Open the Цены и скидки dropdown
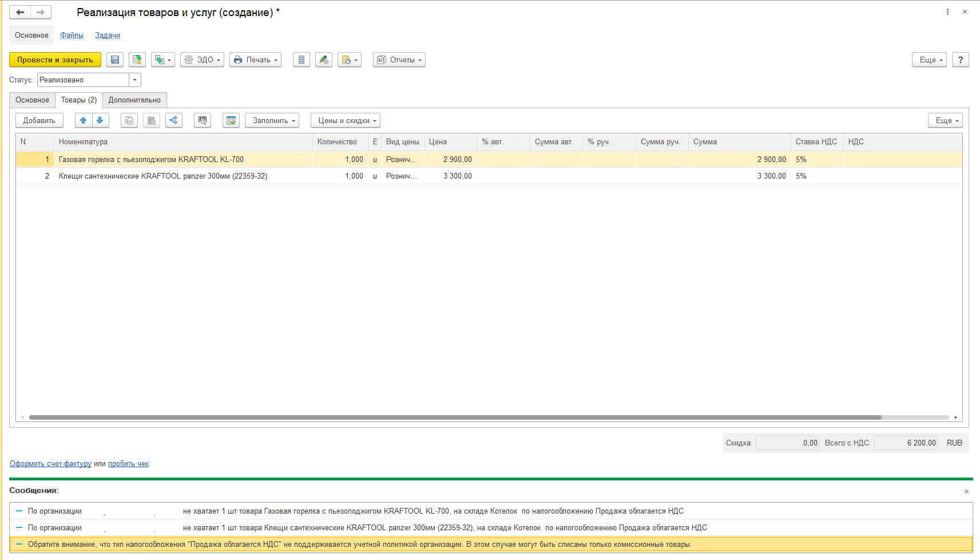Viewport: 980px width, 560px height. click(x=346, y=120)
